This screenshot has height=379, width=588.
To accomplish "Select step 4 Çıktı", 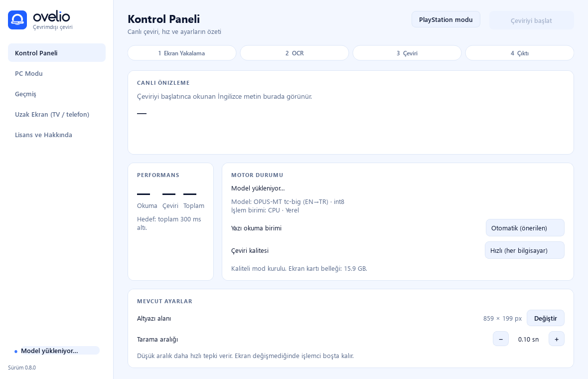I will (519, 53).
